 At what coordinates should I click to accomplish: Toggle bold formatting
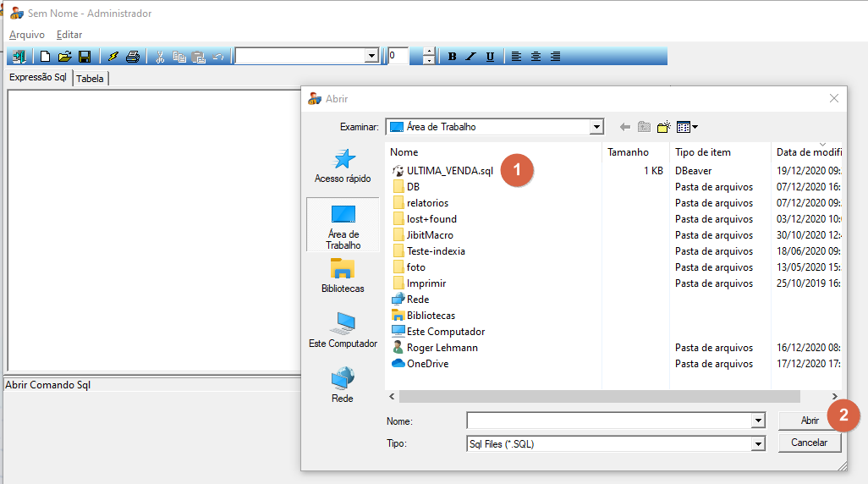pyautogui.click(x=453, y=57)
